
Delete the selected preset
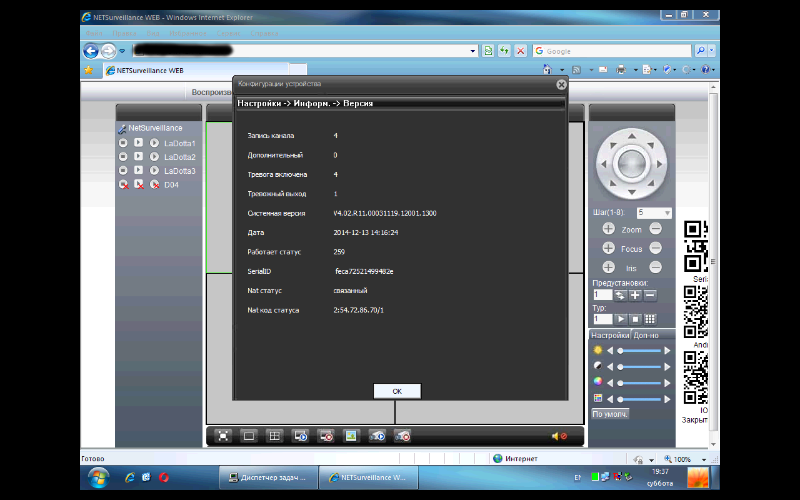[650, 295]
